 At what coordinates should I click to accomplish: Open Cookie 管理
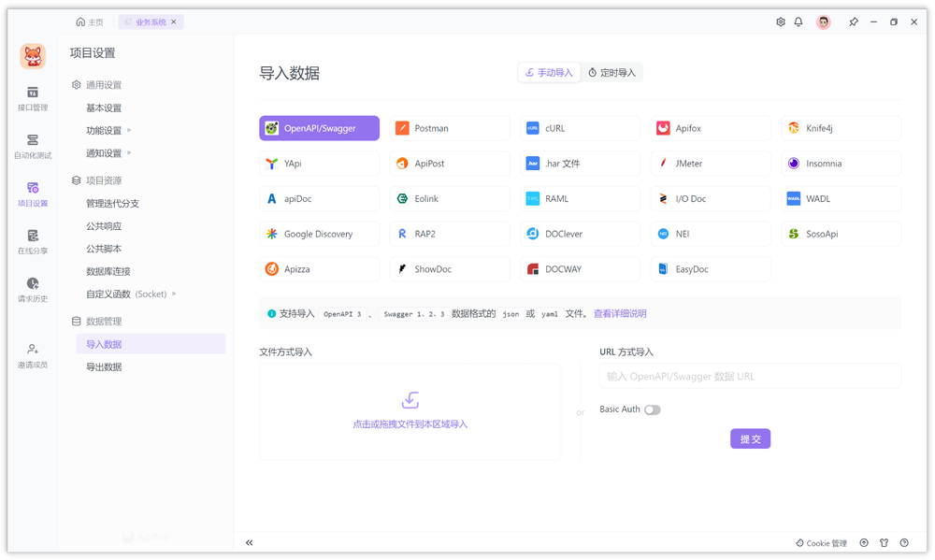[x=822, y=543]
